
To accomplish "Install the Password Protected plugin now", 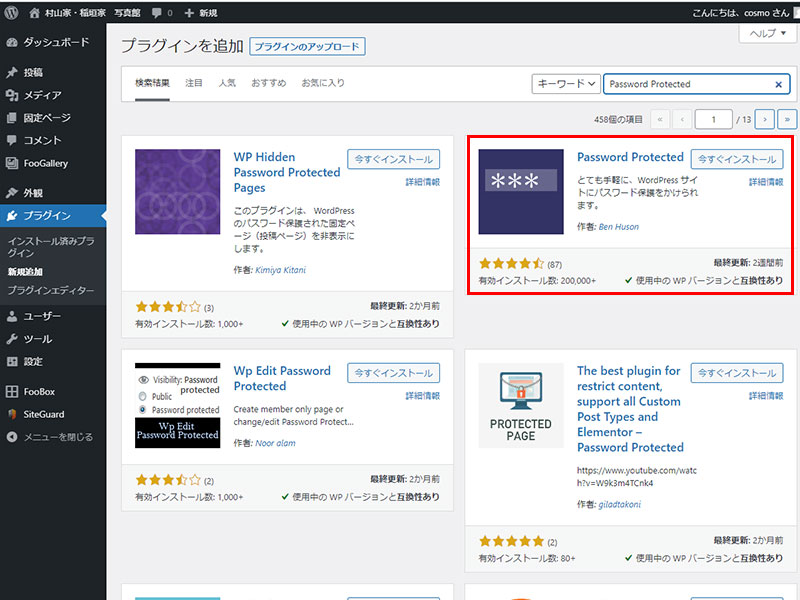I will point(736,159).
